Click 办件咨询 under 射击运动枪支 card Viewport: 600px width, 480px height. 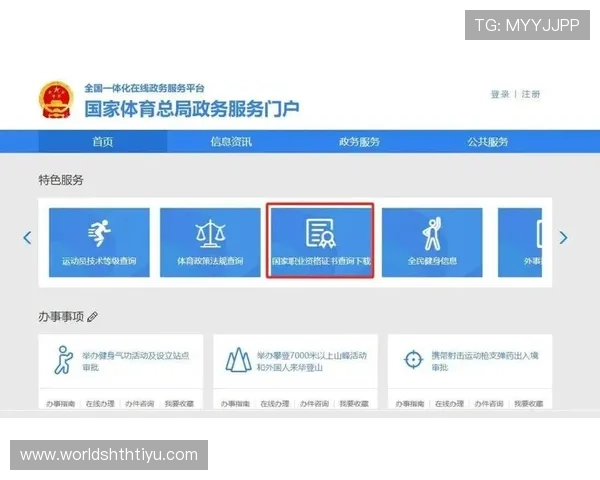pos(489,403)
